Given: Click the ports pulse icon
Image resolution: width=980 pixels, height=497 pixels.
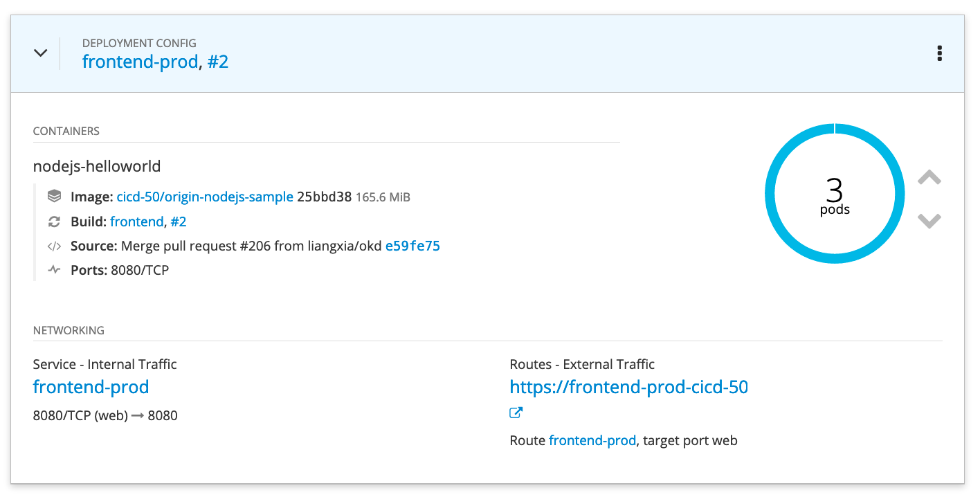Looking at the screenshot, I should 54,270.
